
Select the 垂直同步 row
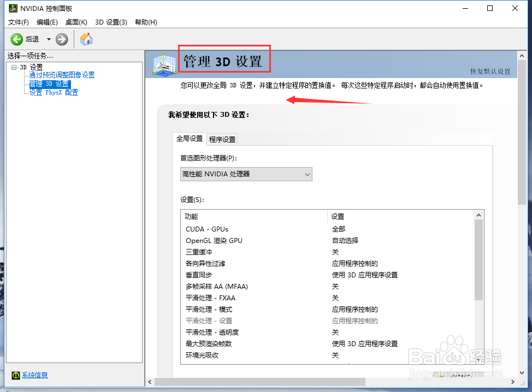(327, 275)
